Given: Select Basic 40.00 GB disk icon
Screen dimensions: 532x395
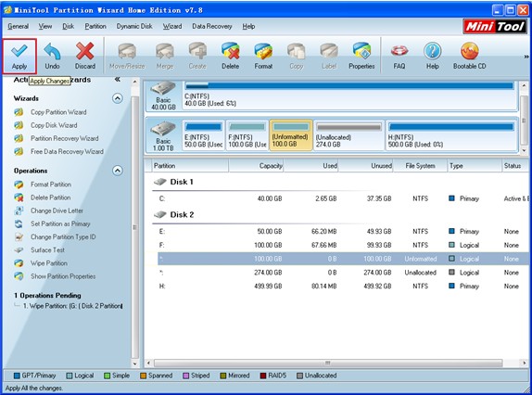Looking at the screenshot, I should 163,96.
